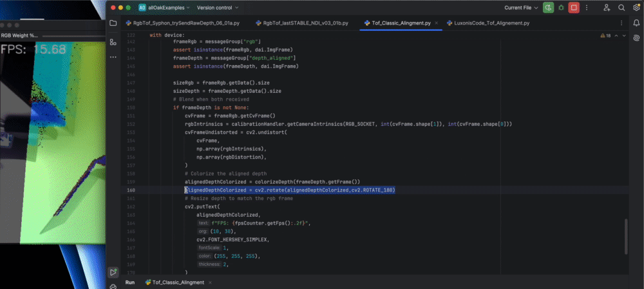Go to previous highlighted problem arrow

click(617, 36)
